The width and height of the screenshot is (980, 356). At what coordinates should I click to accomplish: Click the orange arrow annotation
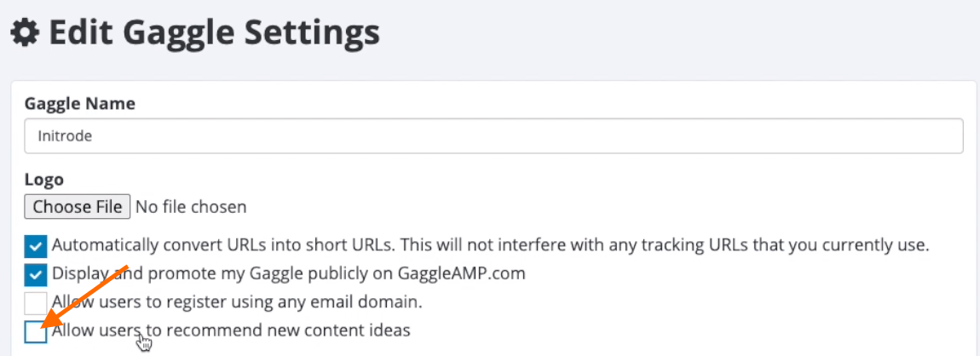[x=84, y=299]
